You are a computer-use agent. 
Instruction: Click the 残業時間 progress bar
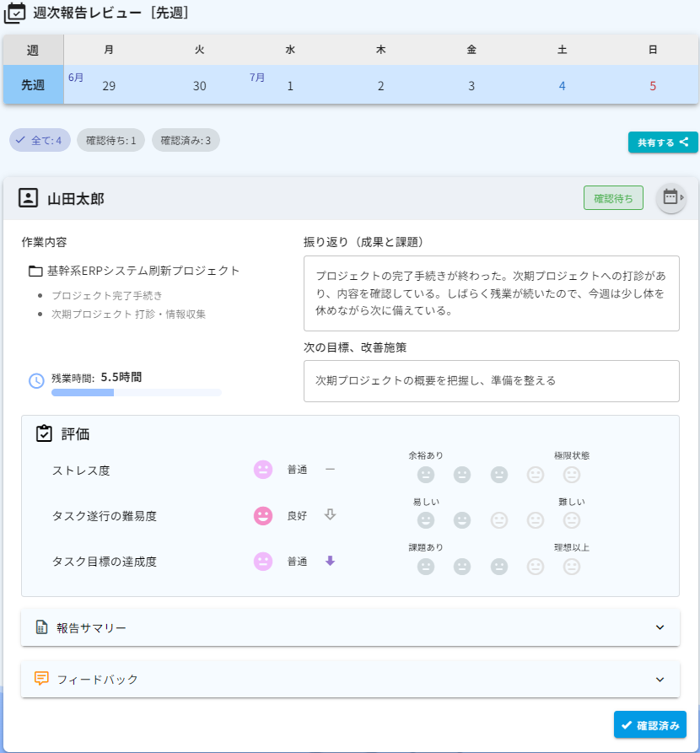(x=137, y=393)
